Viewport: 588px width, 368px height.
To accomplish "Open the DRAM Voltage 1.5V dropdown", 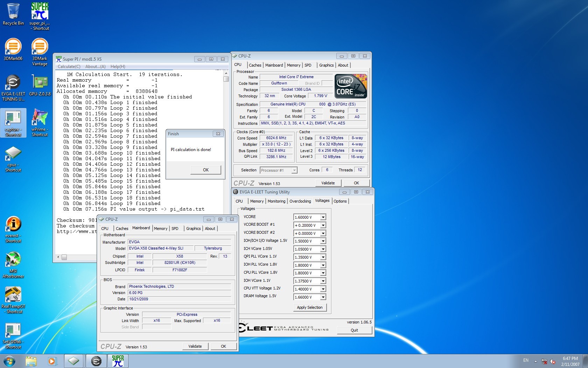I will tap(323, 297).
